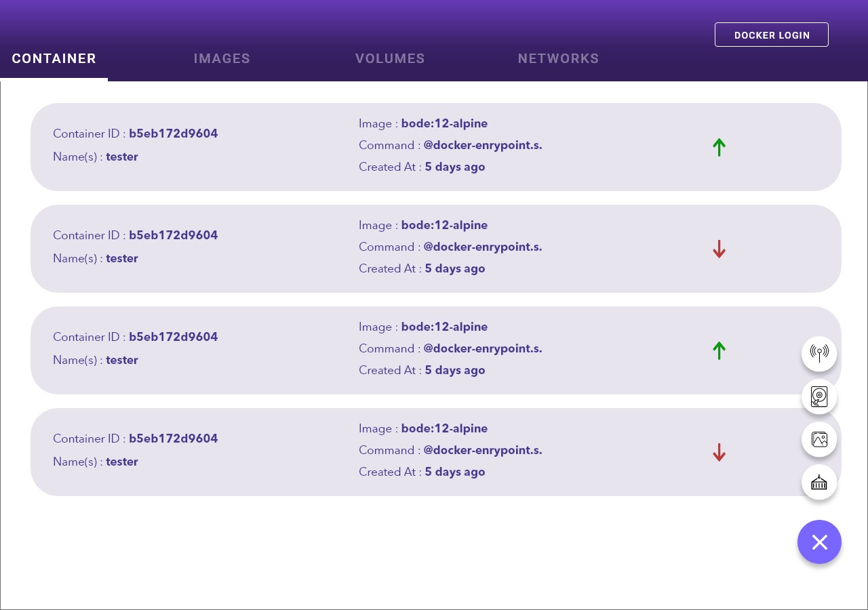Viewport: 868px width, 610px height.
Task: Switch to the Volumes tab
Action: [390, 59]
